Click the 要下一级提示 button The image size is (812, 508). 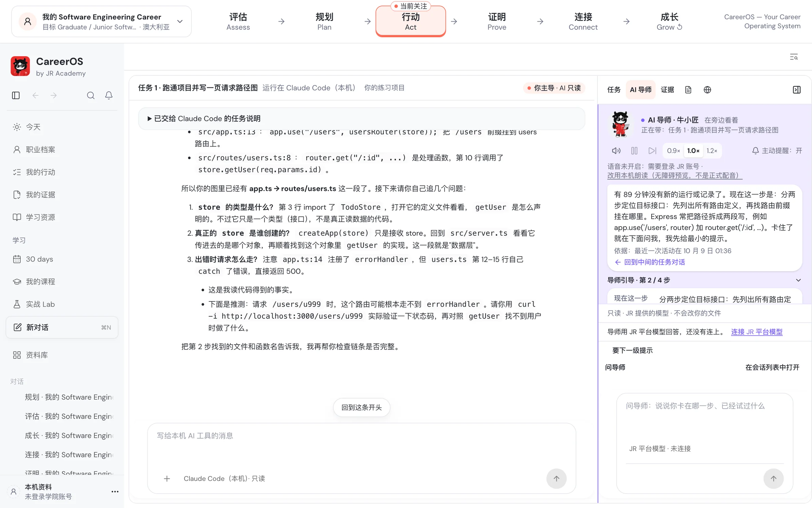tap(632, 351)
